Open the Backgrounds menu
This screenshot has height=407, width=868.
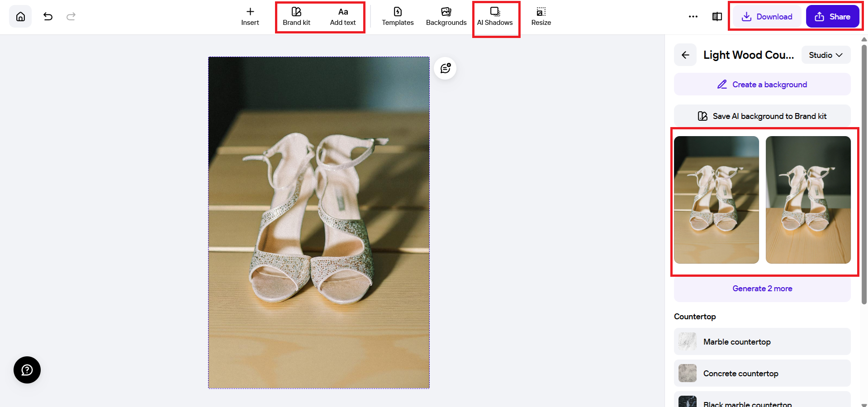[x=446, y=17]
